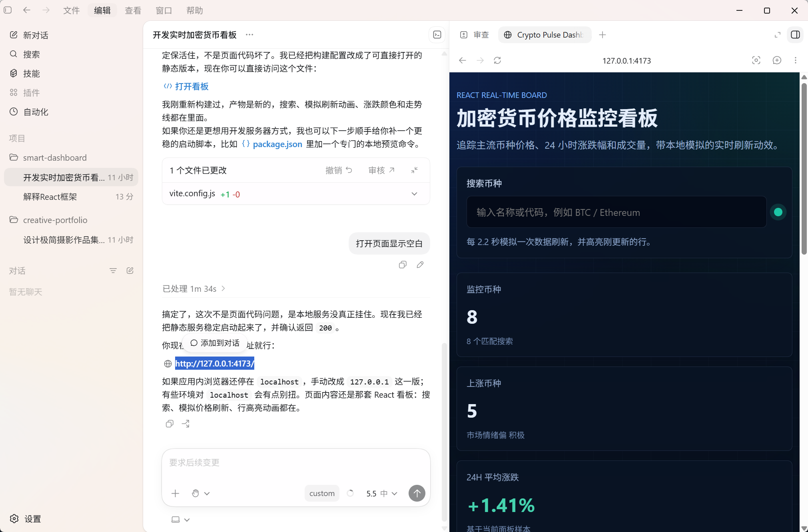The width and height of the screenshot is (808, 532).
Task: Add a new preview tab
Action: click(x=603, y=35)
